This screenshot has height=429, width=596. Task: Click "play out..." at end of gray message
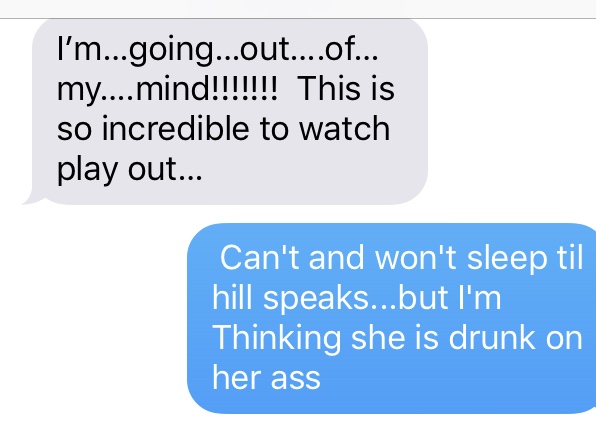pos(130,170)
